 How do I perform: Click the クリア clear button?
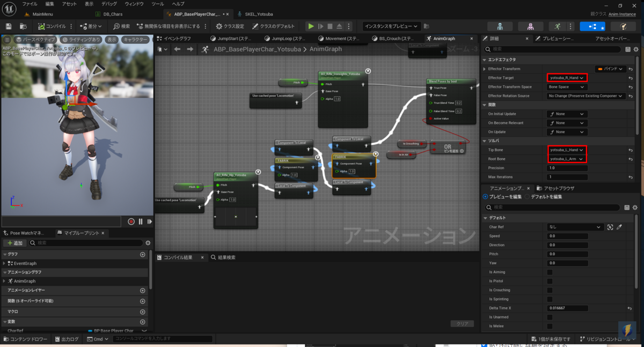tap(462, 323)
